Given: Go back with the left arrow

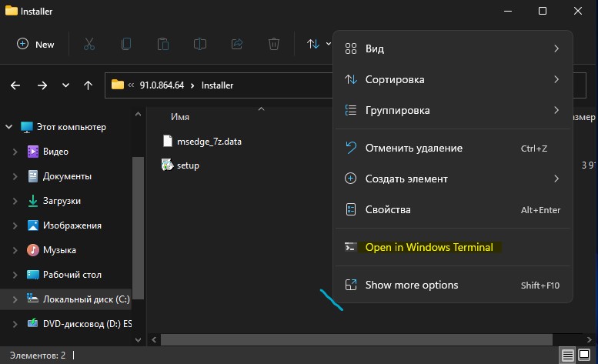Looking at the screenshot, I should click(x=15, y=85).
